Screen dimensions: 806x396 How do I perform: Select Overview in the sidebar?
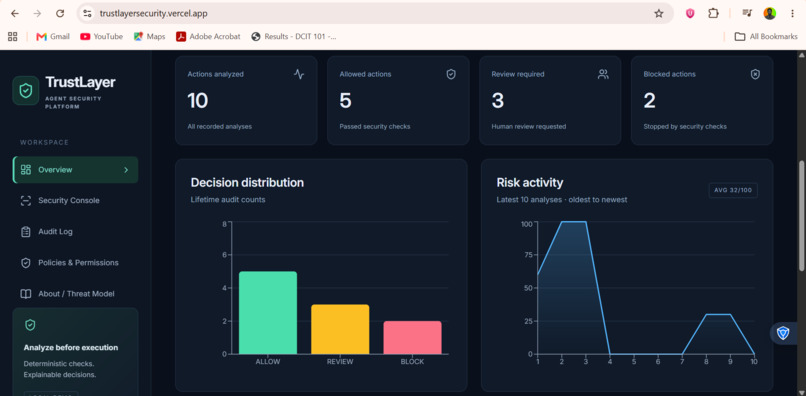[76, 170]
